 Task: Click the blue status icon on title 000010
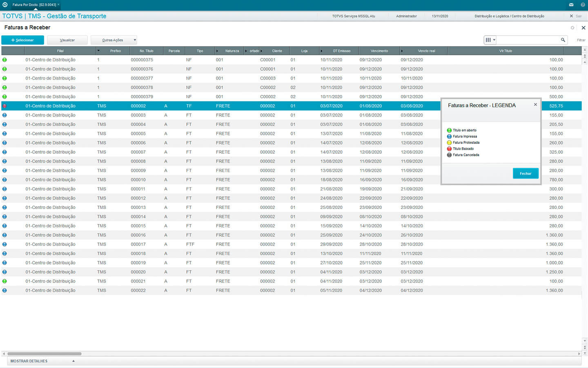(4, 180)
